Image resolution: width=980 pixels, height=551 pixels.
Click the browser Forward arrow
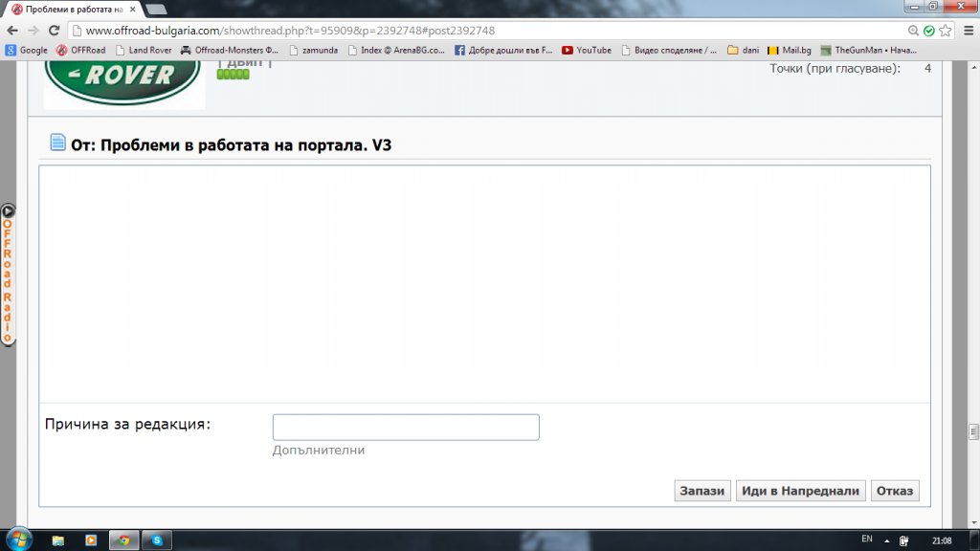(x=33, y=31)
